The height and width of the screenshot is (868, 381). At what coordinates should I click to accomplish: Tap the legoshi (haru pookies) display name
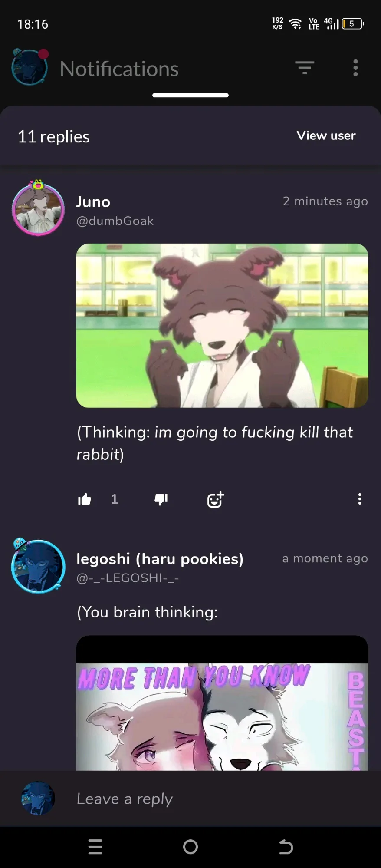160,559
